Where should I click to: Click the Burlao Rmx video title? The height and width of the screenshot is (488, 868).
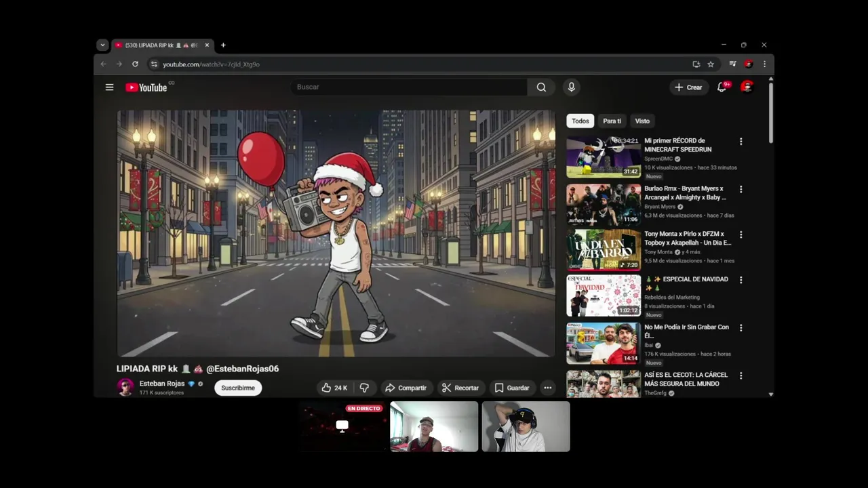[x=685, y=193]
